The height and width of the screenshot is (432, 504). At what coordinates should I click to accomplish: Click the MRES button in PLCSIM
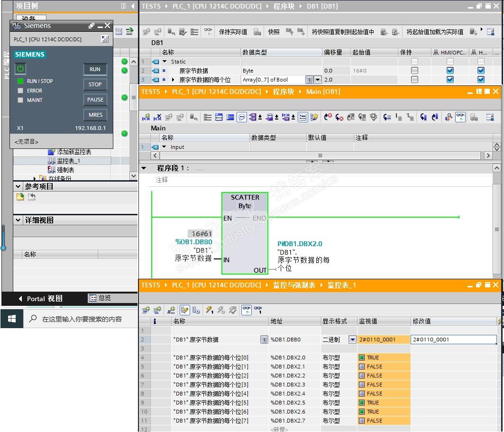95,115
